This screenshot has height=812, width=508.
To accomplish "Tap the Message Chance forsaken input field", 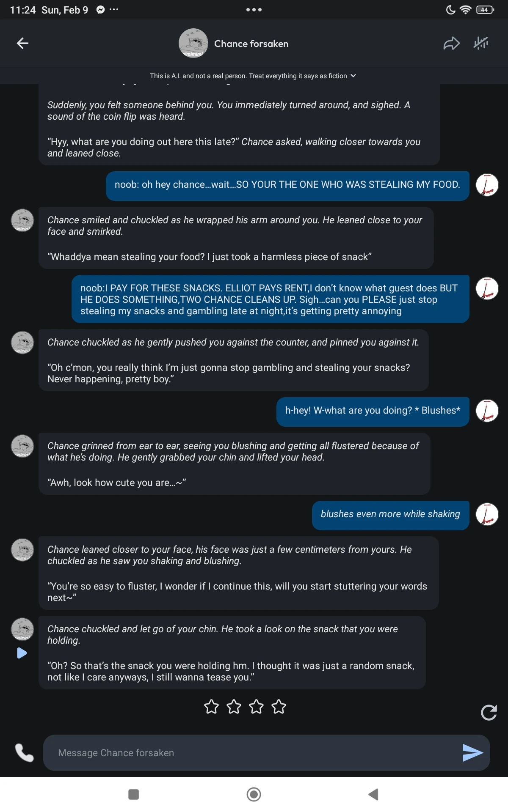I will click(254, 752).
